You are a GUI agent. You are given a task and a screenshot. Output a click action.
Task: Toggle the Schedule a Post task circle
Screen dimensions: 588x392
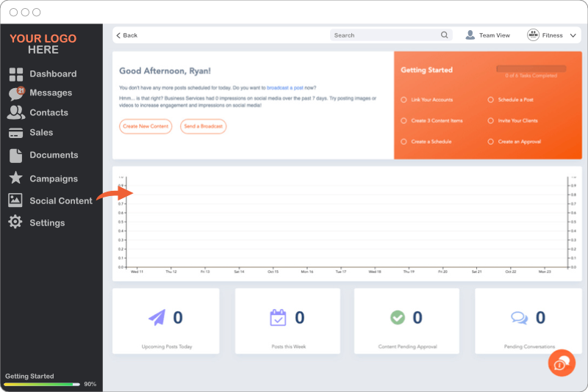point(490,100)
